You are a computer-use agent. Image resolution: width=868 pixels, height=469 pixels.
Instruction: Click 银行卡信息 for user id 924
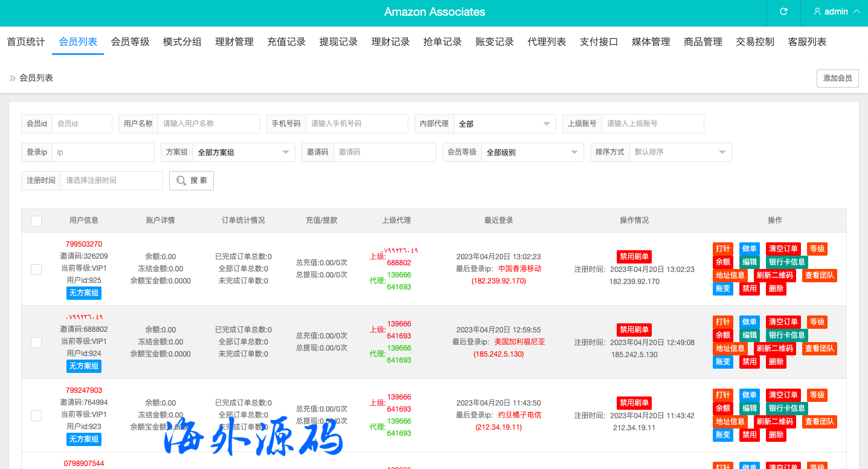[x=786, y=335]
